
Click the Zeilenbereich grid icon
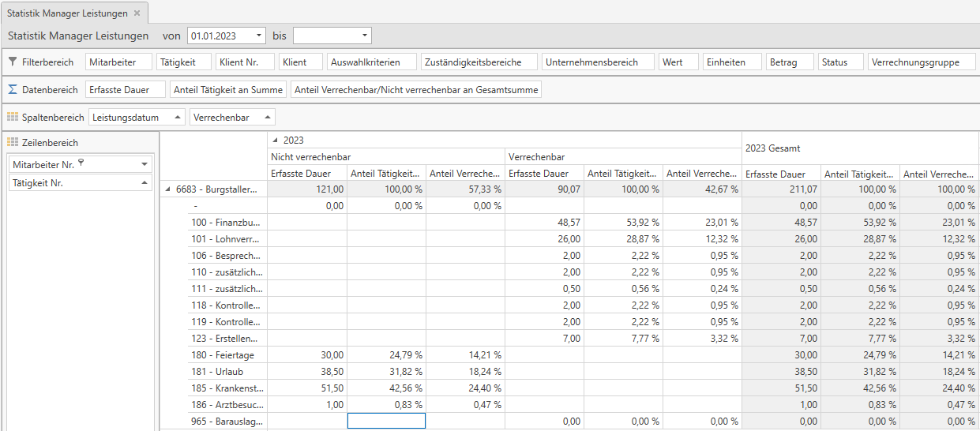click(13, 143)
